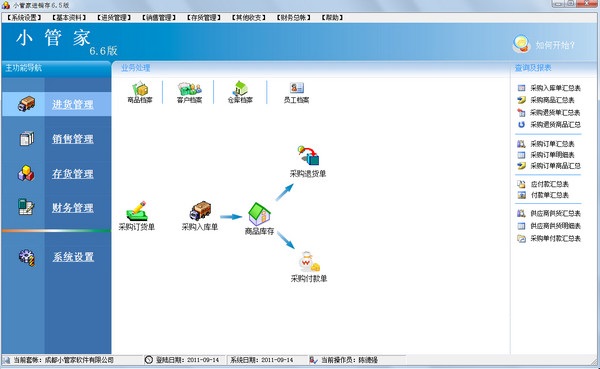
Task: Click the 登陆日期 clock icon in status bar
Action: [149, 360]
